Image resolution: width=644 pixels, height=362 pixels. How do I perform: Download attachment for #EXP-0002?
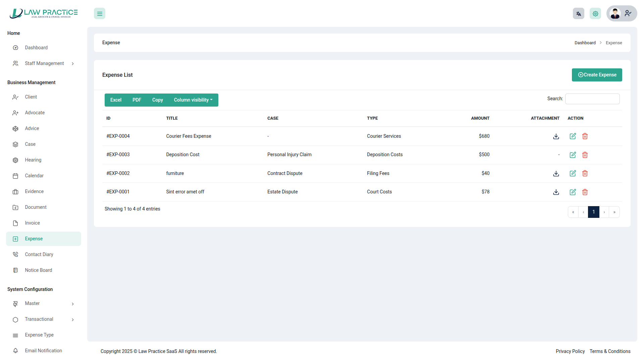[x=556, y=173]
